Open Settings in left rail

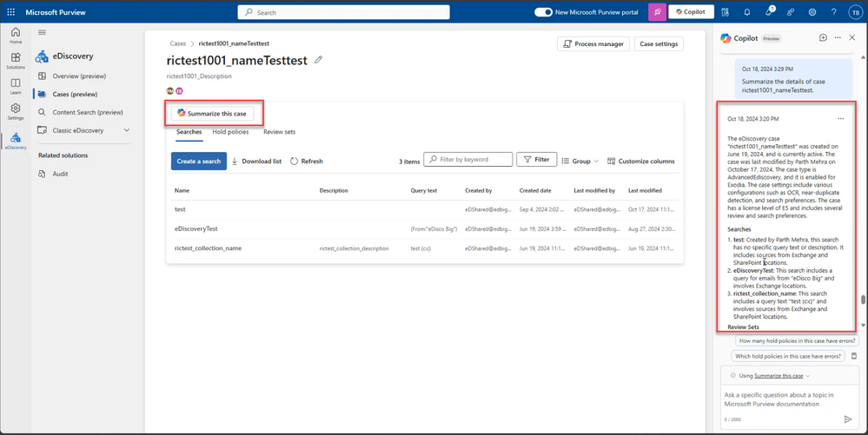click(x=16, y=111)
